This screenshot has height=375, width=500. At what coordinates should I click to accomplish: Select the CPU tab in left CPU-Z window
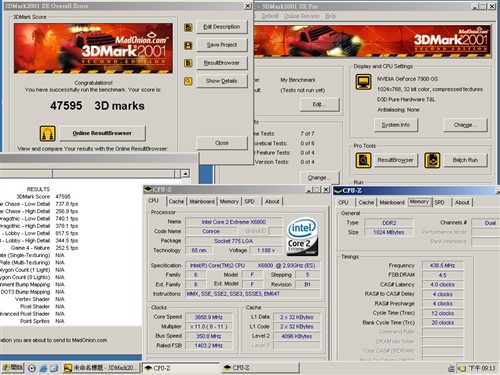(x=153, y=201)
